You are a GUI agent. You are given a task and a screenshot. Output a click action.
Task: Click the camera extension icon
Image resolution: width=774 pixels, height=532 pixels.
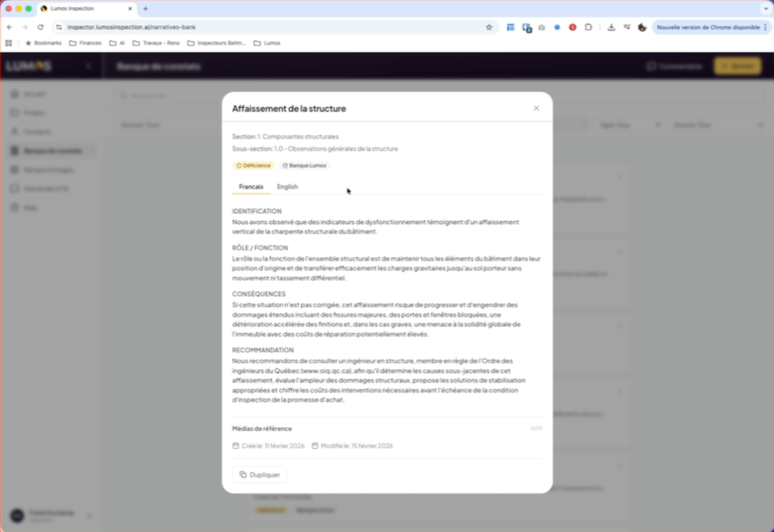542,27
